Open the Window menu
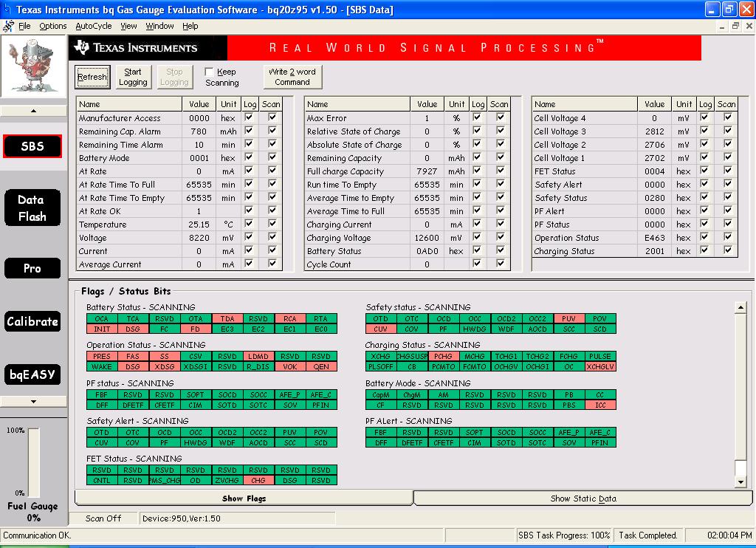Image resolution: width=756 pixels, height=548 pixels. click(159, 26)
